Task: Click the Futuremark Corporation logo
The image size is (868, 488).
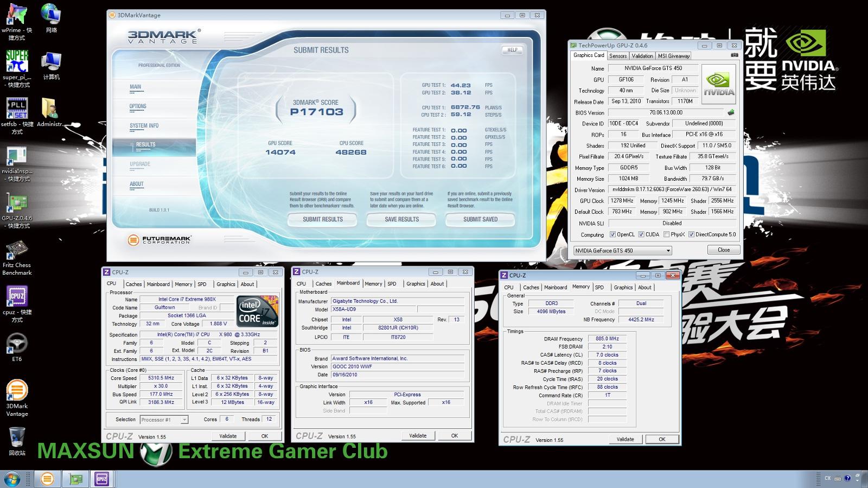Action: [159, 239]
